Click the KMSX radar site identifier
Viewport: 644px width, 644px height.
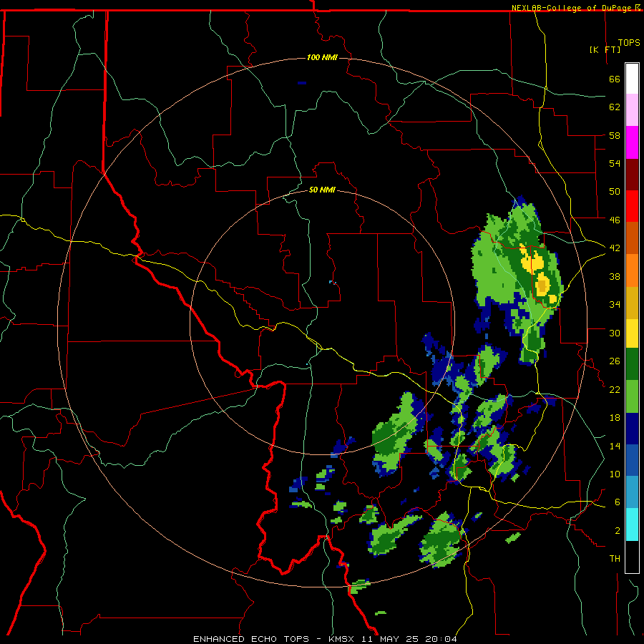point(343,639)
